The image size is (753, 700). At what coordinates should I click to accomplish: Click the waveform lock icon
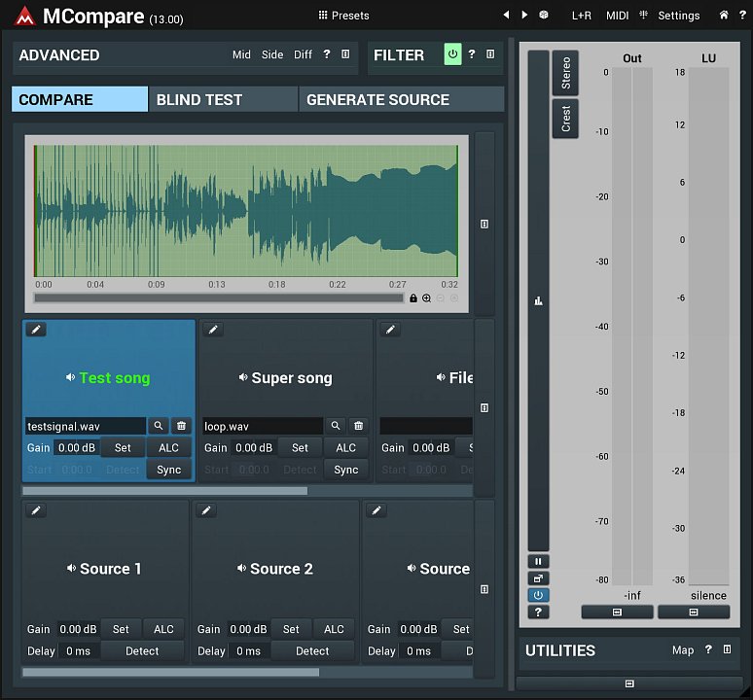(x=413, y=298)
